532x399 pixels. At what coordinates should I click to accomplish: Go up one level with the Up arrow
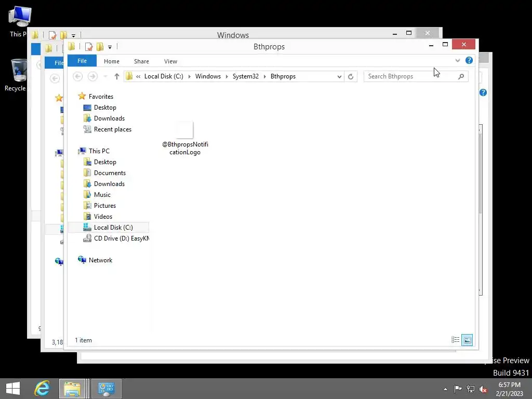117,76
